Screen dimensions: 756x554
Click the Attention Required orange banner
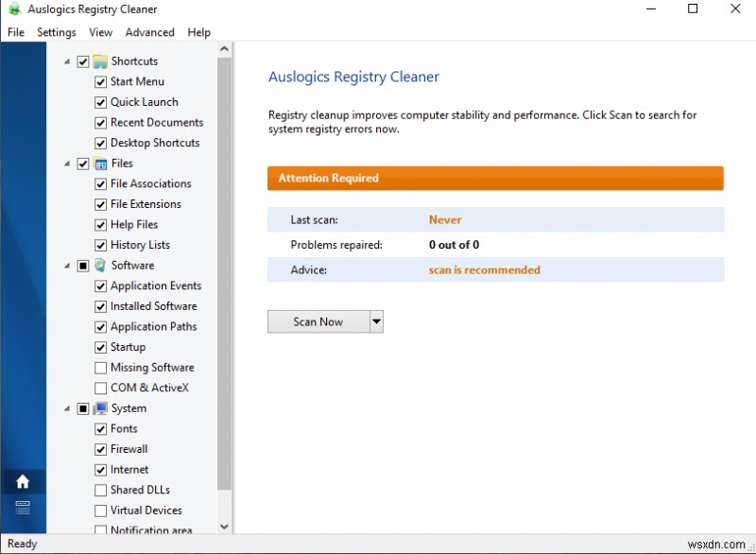coord(495,178)
